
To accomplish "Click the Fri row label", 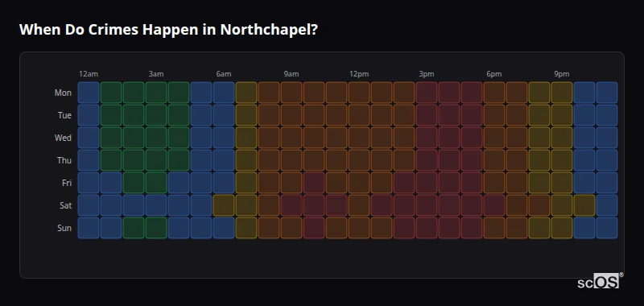I will click(x=67, y=183).
